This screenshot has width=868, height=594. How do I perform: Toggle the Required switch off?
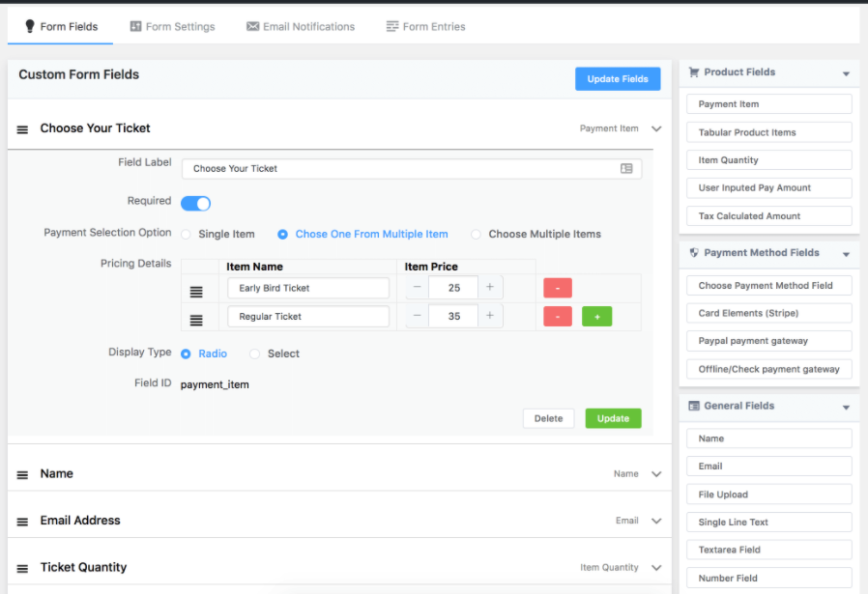click(195, 203)
